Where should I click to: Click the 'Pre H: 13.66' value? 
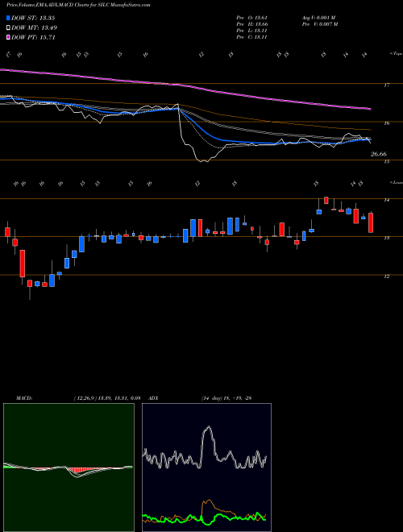click(x=251, y=24)
